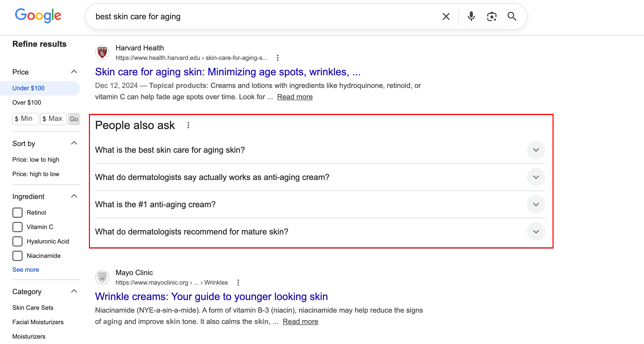Open the Mayo Clinic result options menu
The image size is (644, 344).
pos(238,282)
